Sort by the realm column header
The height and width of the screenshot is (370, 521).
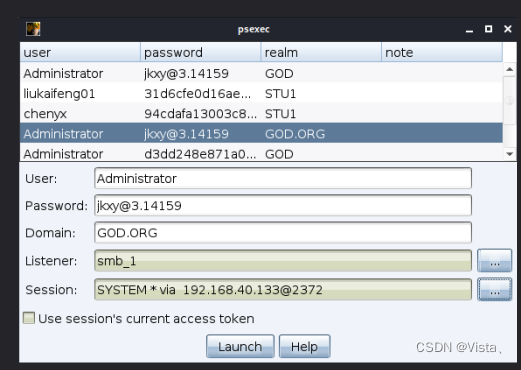tap(321, 52)
